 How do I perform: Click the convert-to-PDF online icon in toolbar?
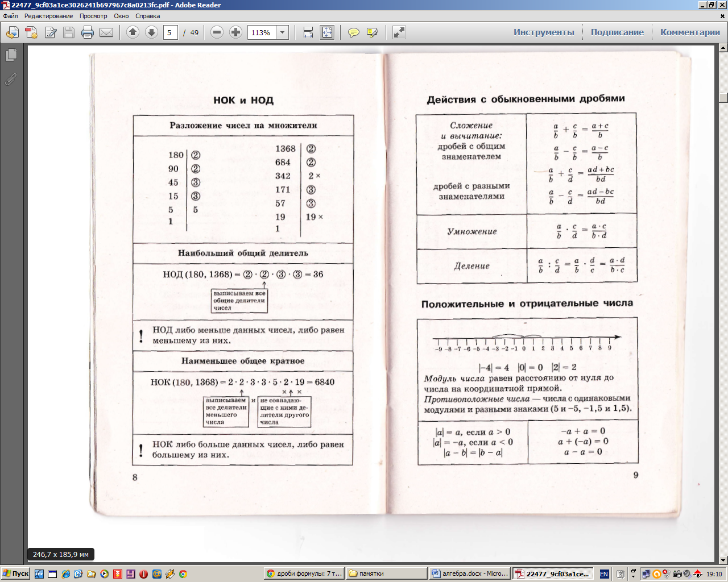pos(12,32)
